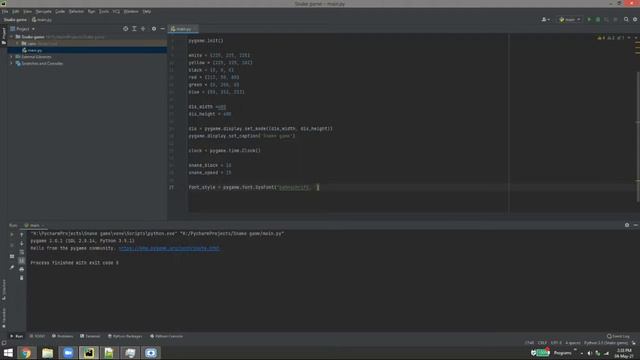The height and width of the screenshot is (360, 640).
Task: Click the Structure vertical stripe button at left
Action: pyautogui.click(x=4, y=290)
